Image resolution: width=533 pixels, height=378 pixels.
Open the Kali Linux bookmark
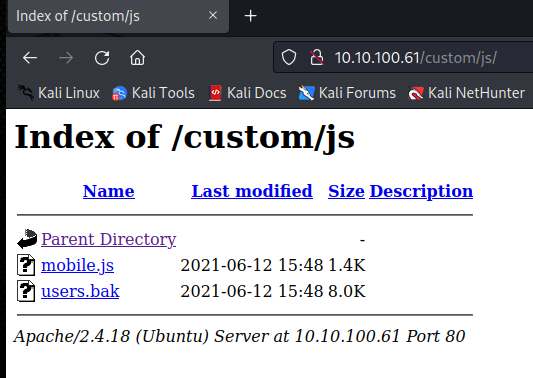coord(59,93)
